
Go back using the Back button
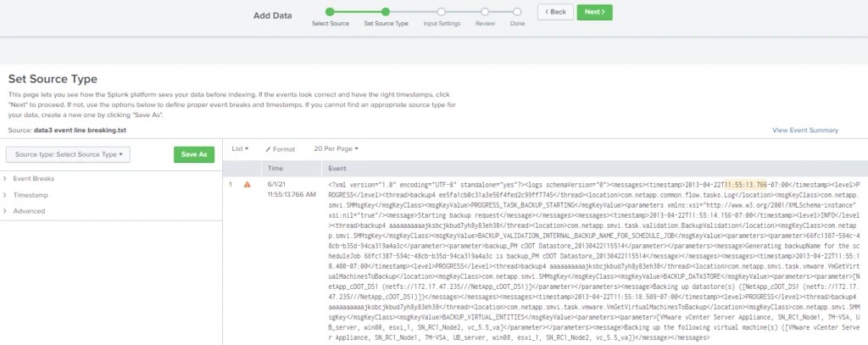[x=555, y=12]
